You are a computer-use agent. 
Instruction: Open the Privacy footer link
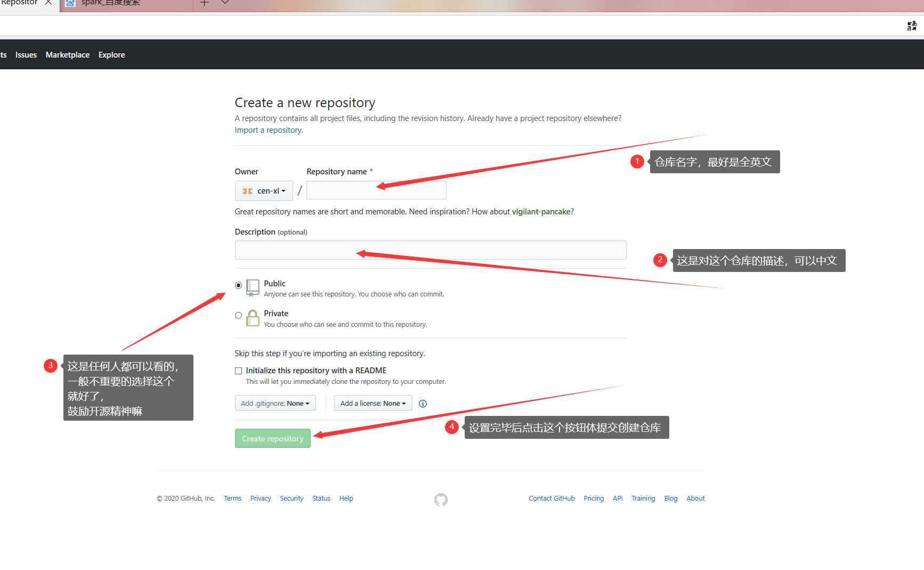click(x=261, y=499)
